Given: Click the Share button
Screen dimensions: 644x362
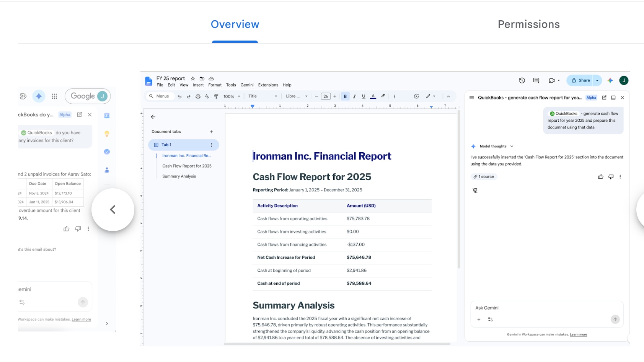Looking at the screenshot, I should click(x=580, y=80).
